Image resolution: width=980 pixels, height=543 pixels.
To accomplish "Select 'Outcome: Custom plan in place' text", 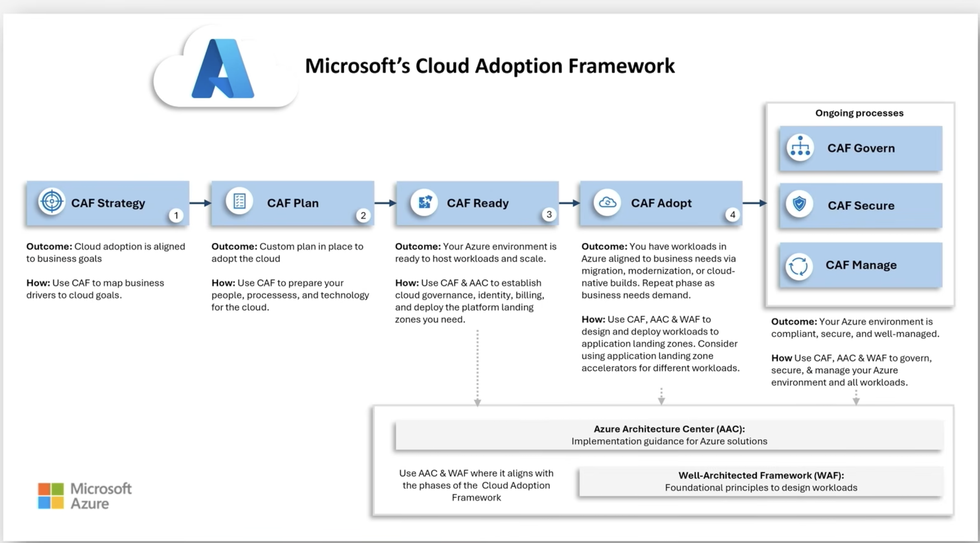I will [x=287, y=252].
